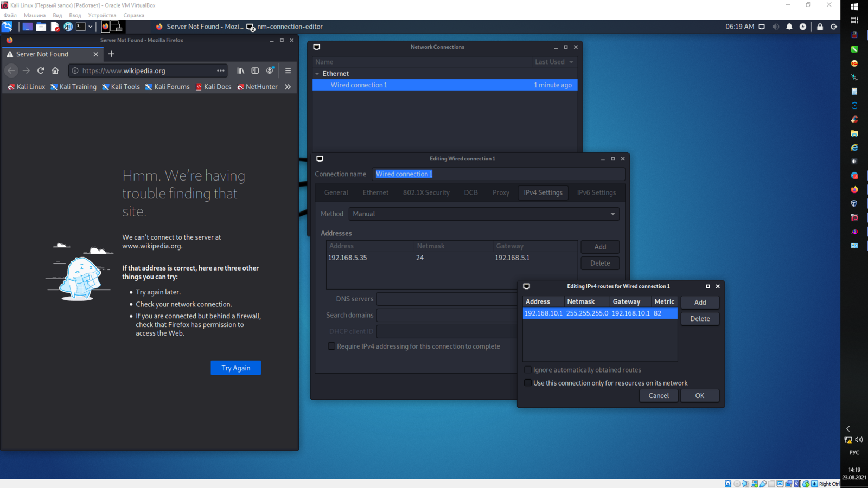The width and height of the screenshot is (868, 488).
Task: Toggle Firefox sidebar view
Action: point(255,70)
